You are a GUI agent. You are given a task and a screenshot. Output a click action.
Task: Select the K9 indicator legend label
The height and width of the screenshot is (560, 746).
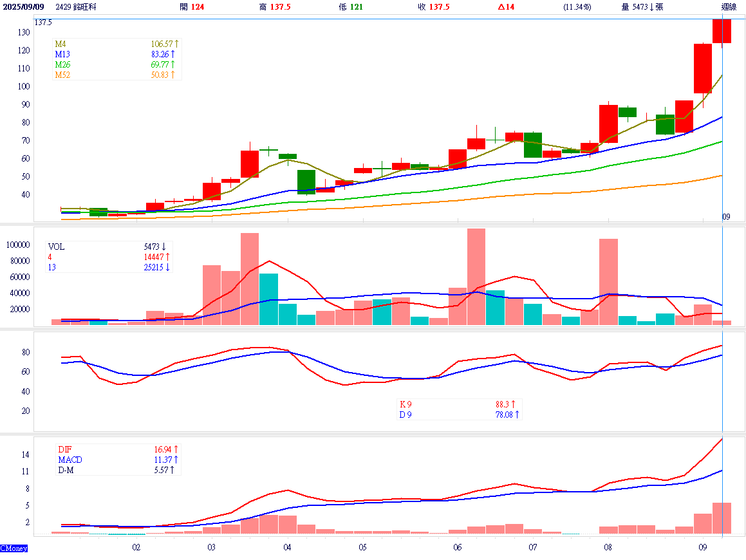(406, 404)
